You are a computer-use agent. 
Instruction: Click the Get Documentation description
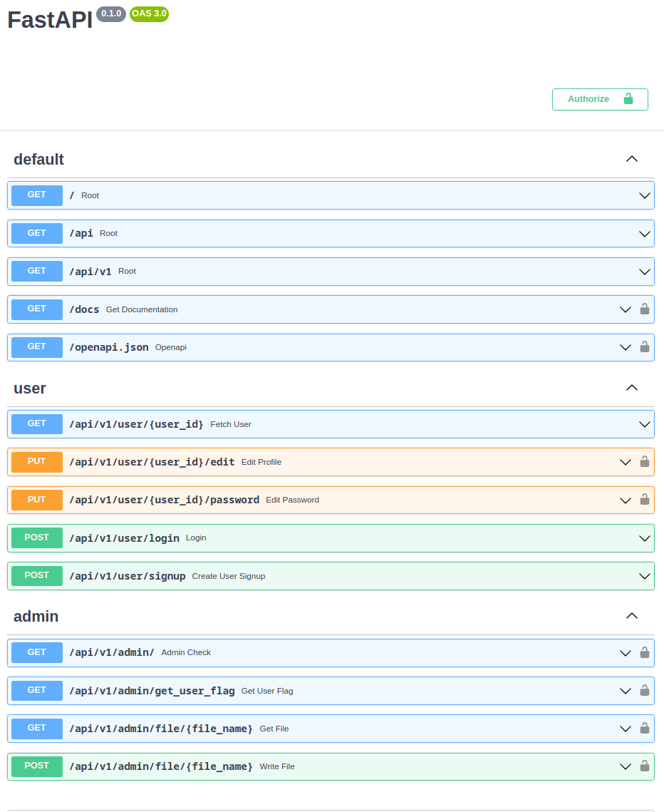(x=142, y=309)
